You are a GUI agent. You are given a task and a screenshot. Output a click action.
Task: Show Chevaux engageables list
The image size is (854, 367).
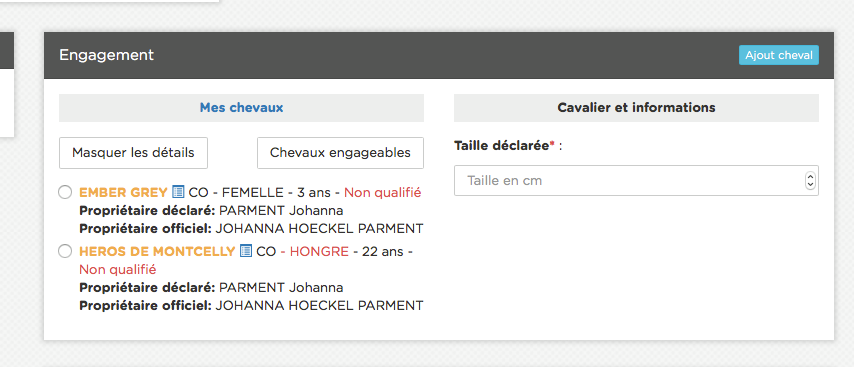pos(340,153)
